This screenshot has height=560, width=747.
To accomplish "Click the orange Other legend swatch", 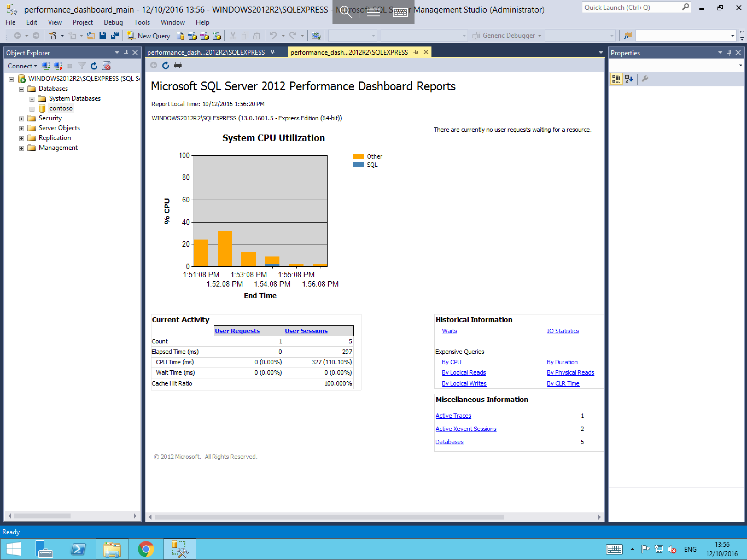I will click(x=358, y=156).
